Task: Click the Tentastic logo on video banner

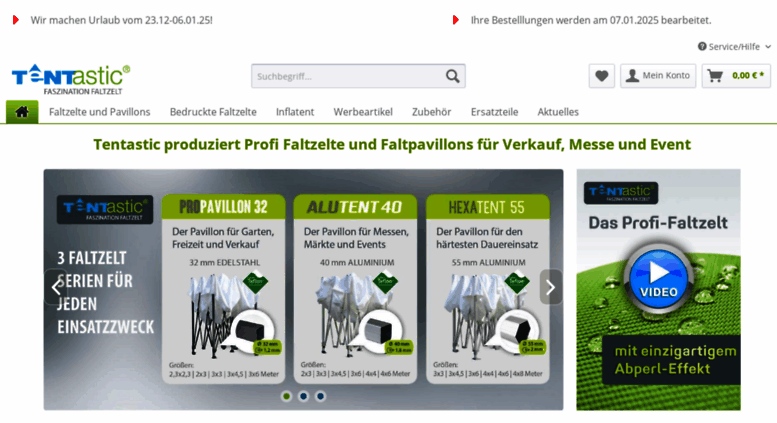Action: click(621, 193)
